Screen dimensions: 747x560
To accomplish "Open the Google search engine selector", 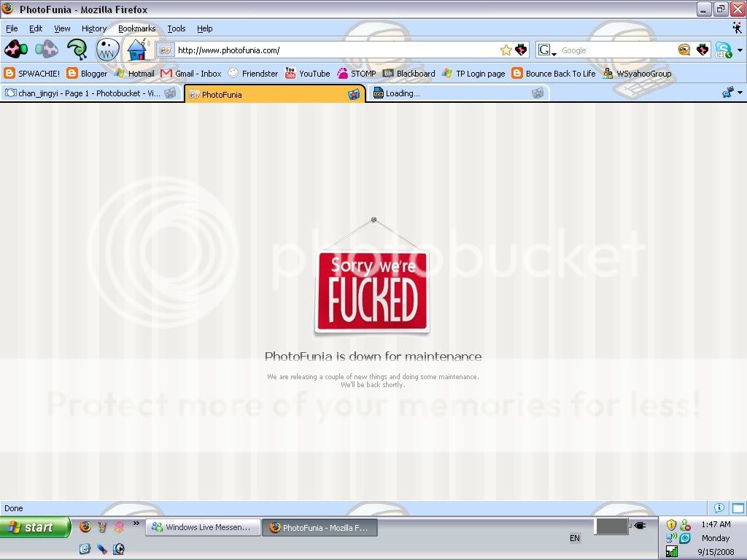I will click(x=546, y=50).
